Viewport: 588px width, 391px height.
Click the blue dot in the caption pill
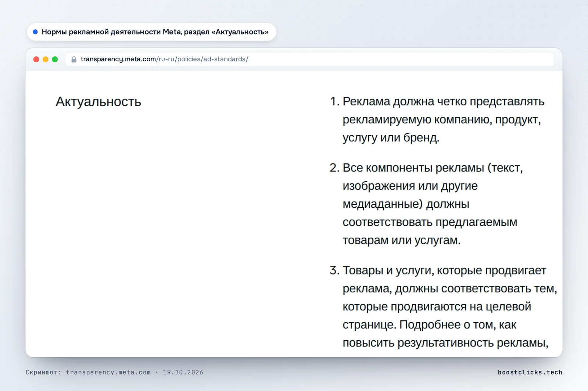35,32
